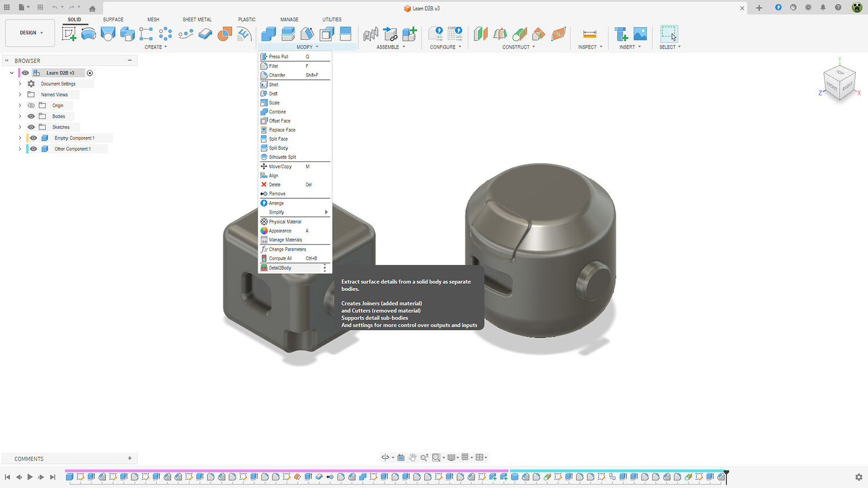Switch to the SHEET METAL tab
Screen dimensions: 868x488
click(197, 20)
